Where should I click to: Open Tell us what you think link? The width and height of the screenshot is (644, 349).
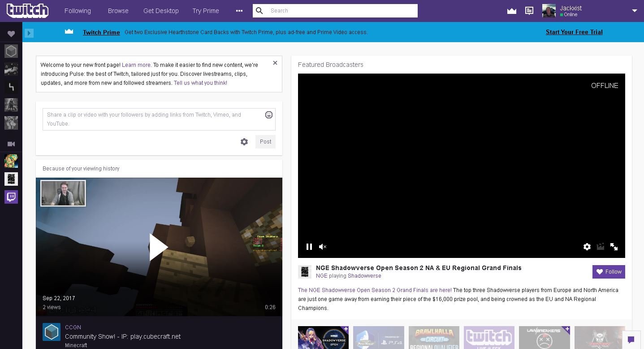200,83
